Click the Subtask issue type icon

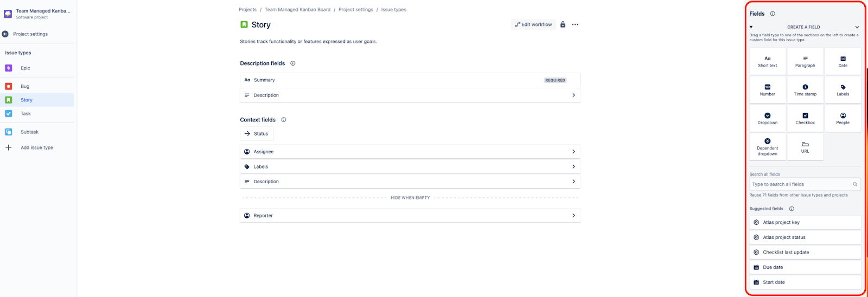coord(9,132)
